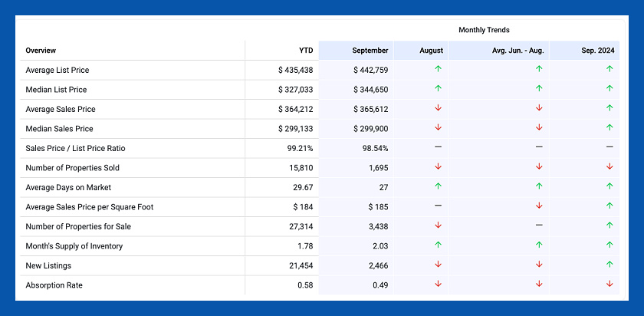Click the August down arrow for Average Sales Price

[438, 108]
